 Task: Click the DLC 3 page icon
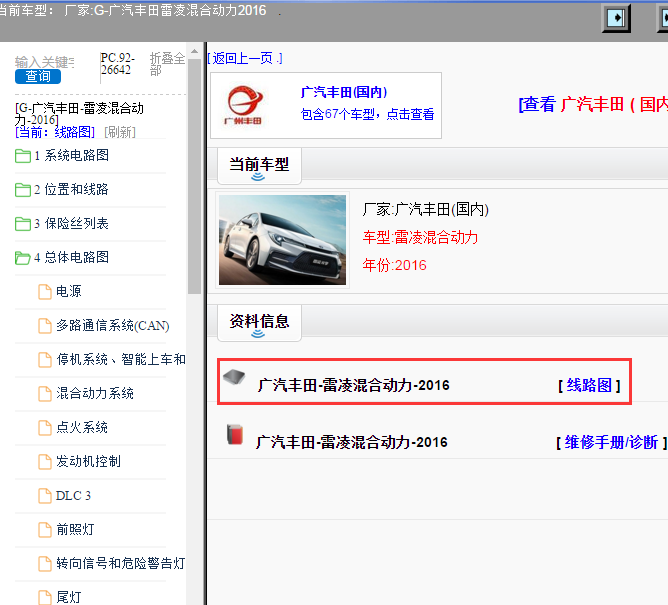(x=45, y=496)
